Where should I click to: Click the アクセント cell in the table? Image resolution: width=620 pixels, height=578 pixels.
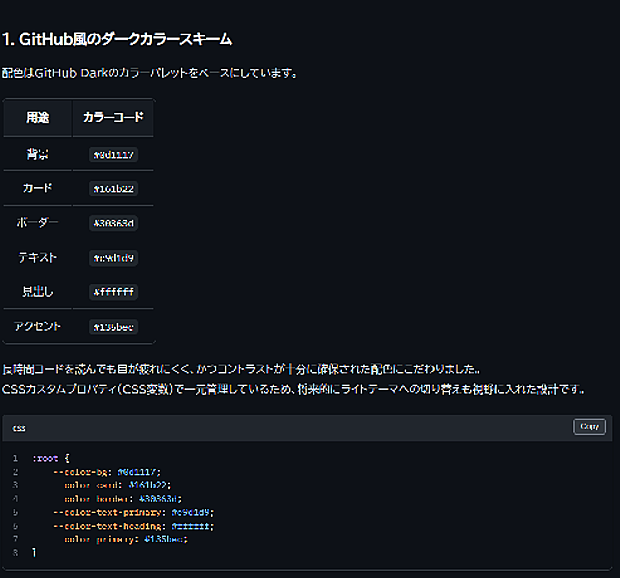pos(38,327)
